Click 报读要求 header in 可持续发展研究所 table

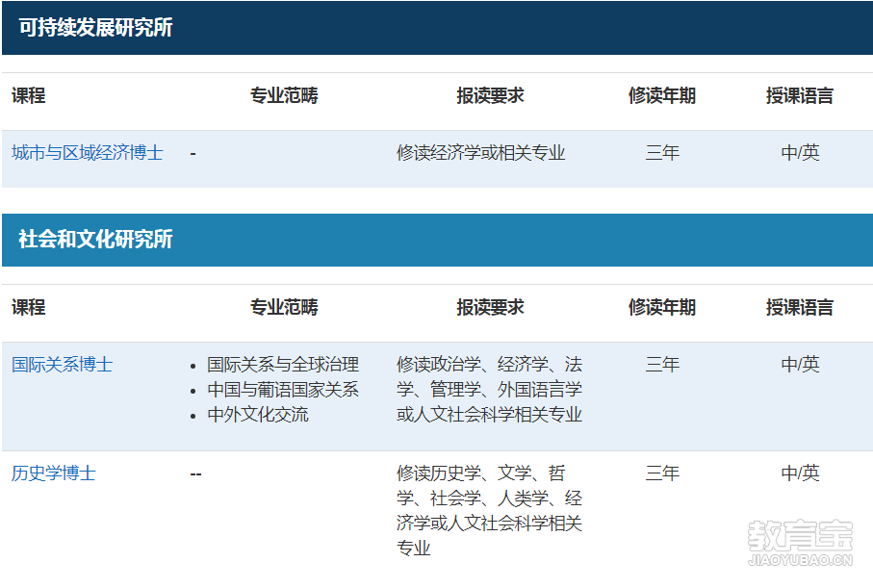[491, 95]
